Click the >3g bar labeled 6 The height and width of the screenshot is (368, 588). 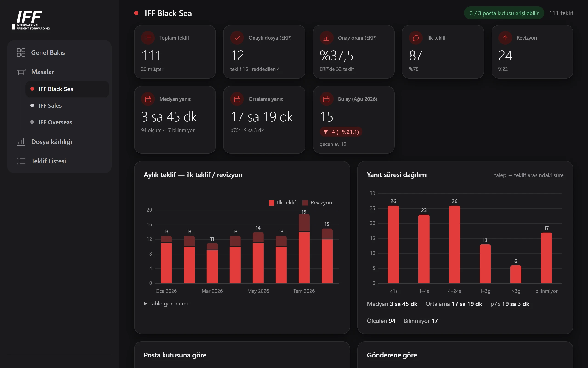516,274
